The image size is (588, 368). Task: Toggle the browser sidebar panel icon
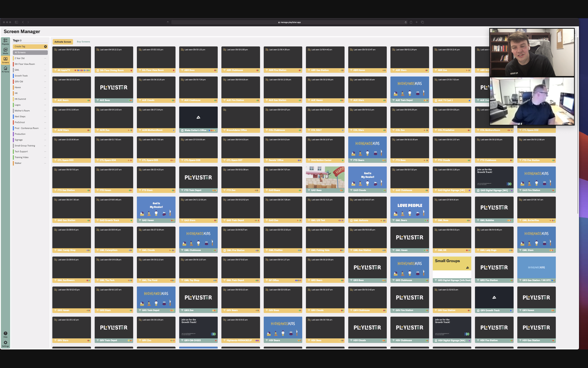16,22
